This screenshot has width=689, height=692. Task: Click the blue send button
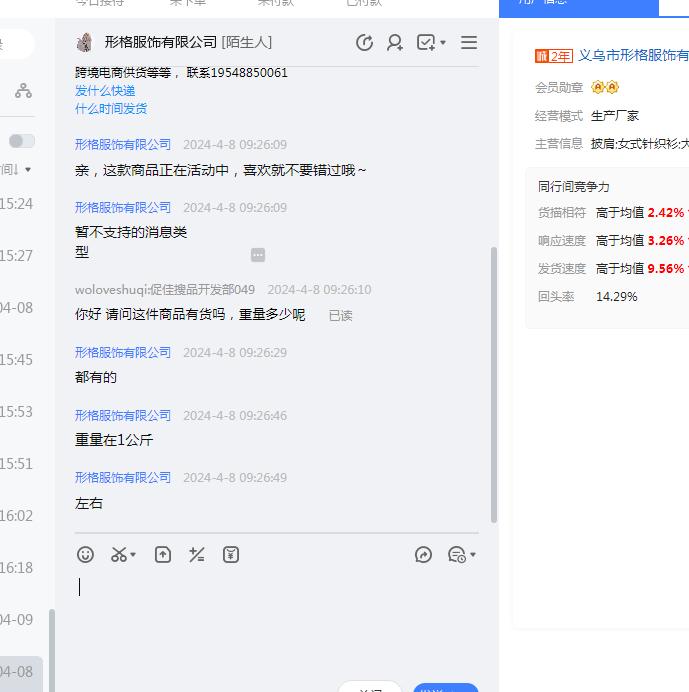(445, 688)
